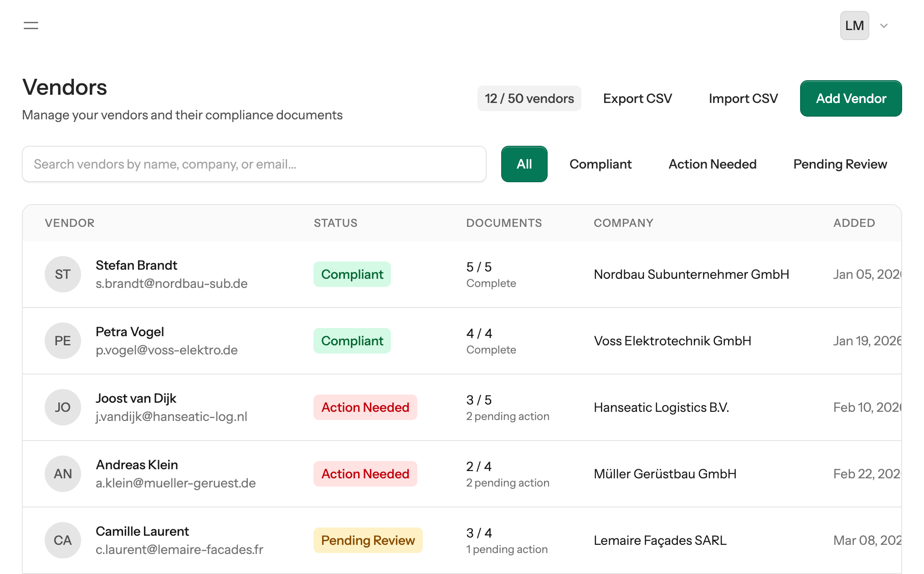This screenshot has width=924, height=574.
Task: Click the DOCUMENTS column header
Action: (x=504, y=223)
